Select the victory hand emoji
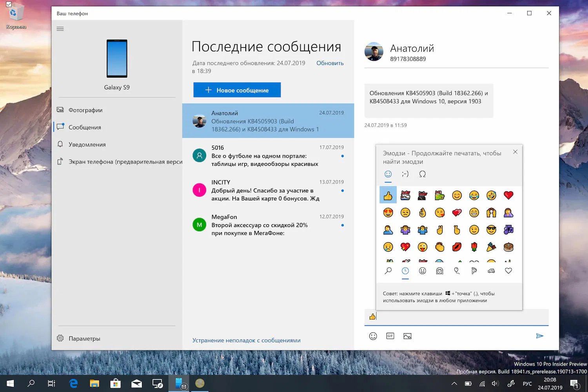588x392 pixels. click(x=440, y=230)
